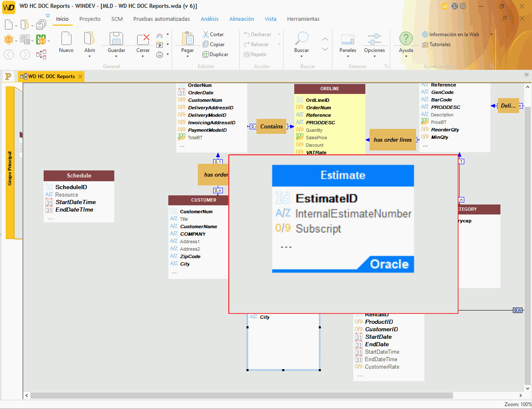Open the P project dashboard tab
The height and width of the screenshot is (409, 532).
pos(8,76)
